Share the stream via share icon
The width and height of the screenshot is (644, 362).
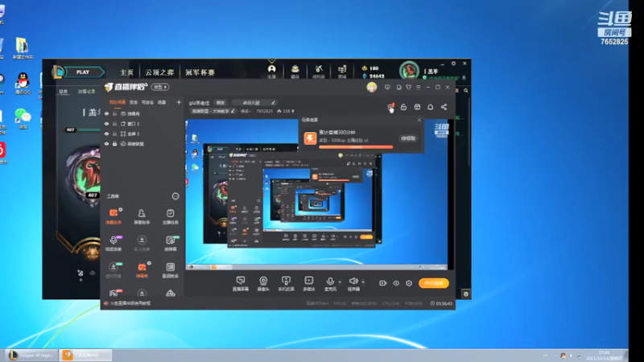tap(444, 107)
